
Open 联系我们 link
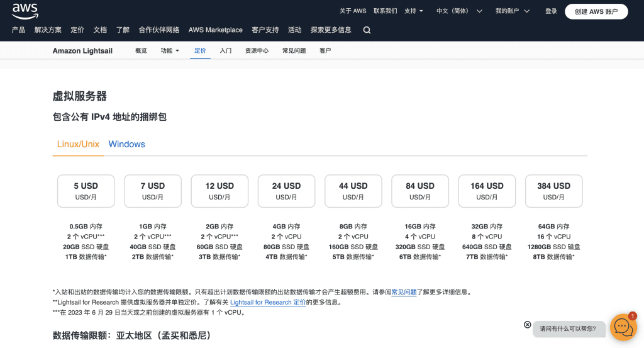[385, 11]
